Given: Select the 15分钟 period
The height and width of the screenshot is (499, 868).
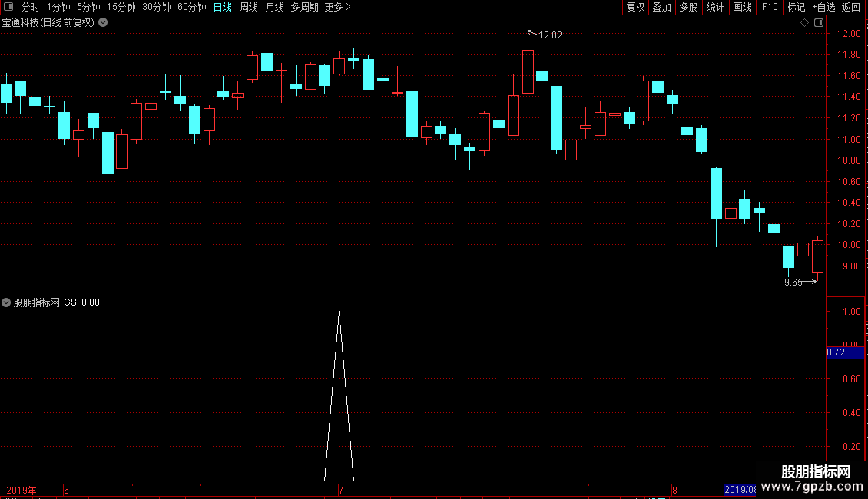Looking at the screenshot, I should click(x=121, y=7).
